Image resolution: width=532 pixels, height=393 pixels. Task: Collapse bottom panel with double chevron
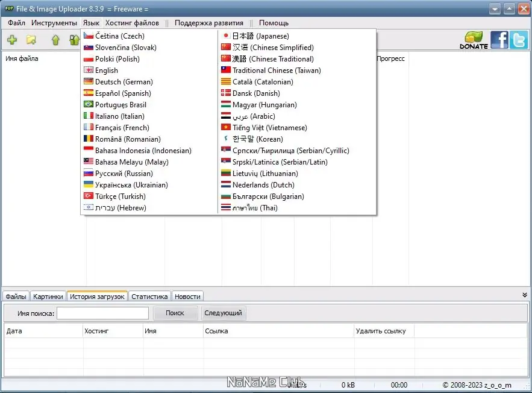525,295
